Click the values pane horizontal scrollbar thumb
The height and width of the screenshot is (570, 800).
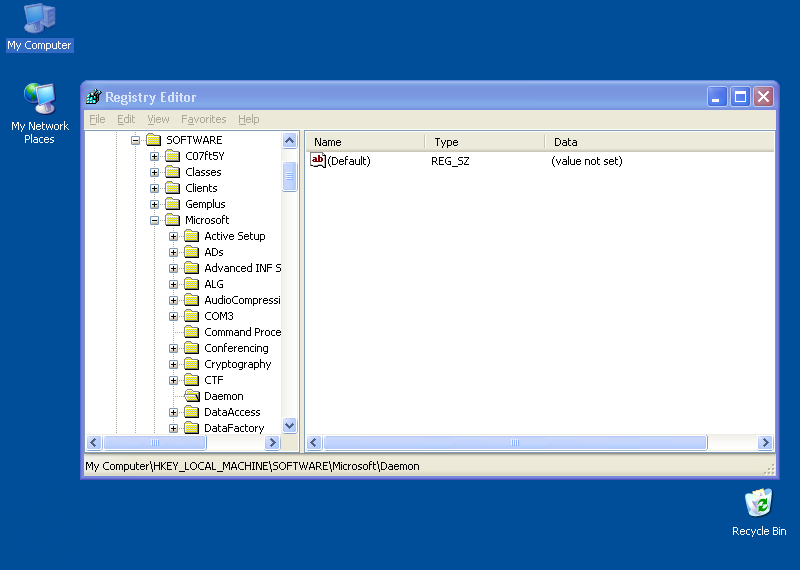[x=515, y=442]
